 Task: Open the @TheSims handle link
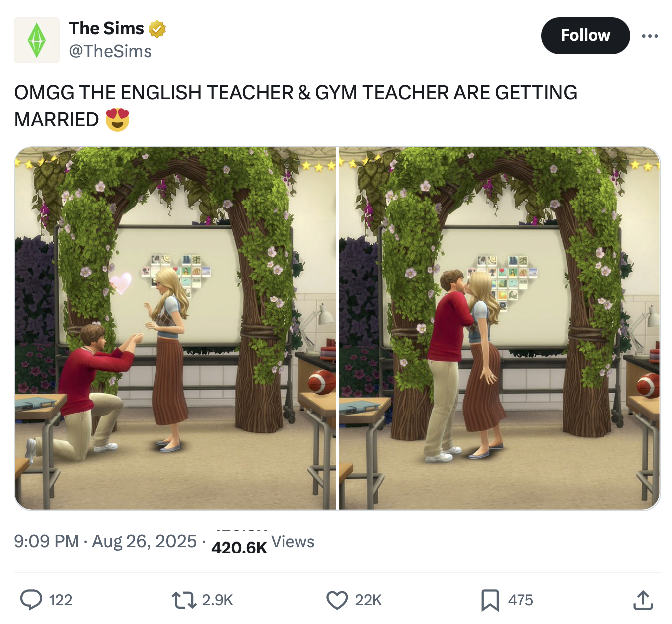(110, 51)
